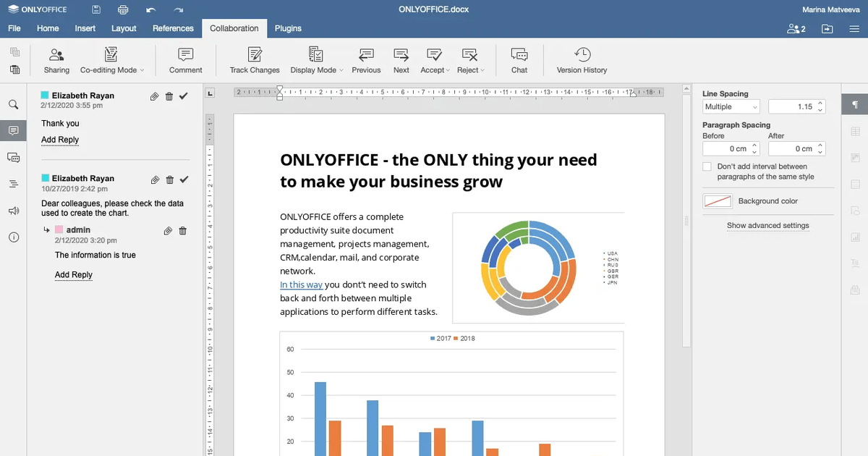Pick the paragraph Background color swatch
Viewport: 868px width, 456px height.
(x=718, y=201)
